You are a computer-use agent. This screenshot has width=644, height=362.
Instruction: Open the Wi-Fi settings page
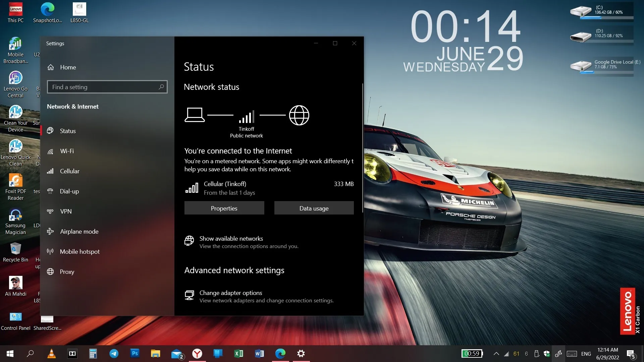[x=67, y=151]
